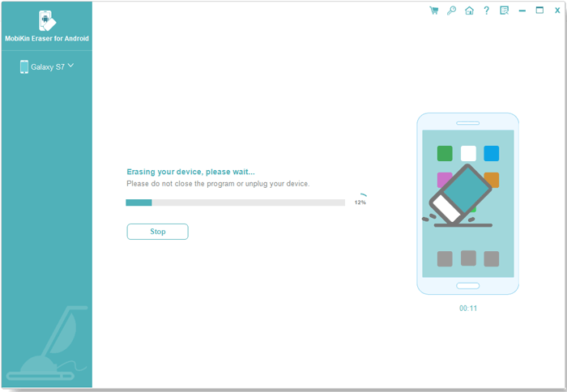Open the purchase shopping cart icon

(434, 11)
